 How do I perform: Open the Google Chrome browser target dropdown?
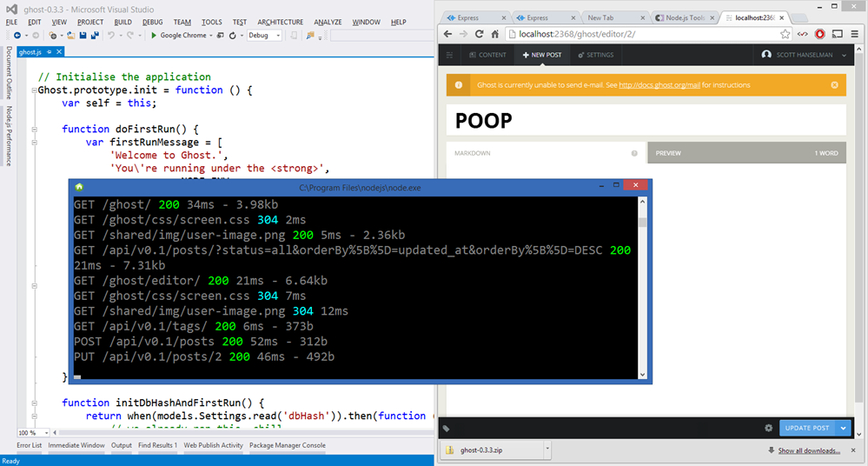211,36
